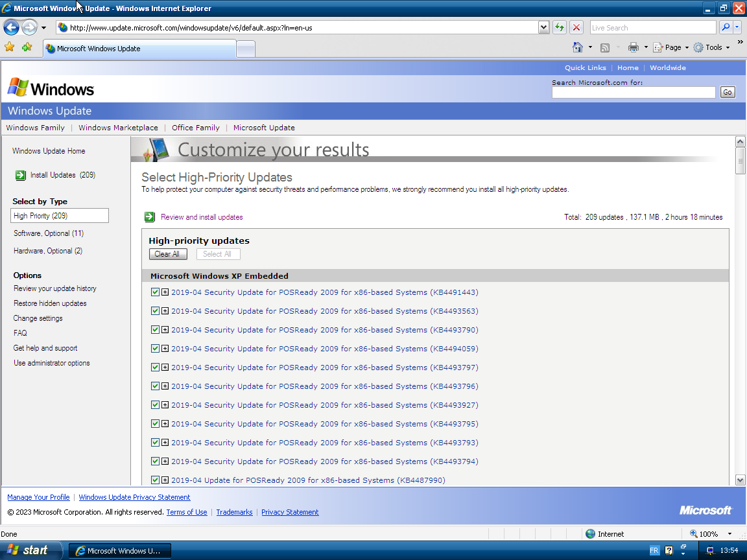Uncheck the KB4493790 security update checkbox
This screenshot has height=560, width=747.
[156, 329]
